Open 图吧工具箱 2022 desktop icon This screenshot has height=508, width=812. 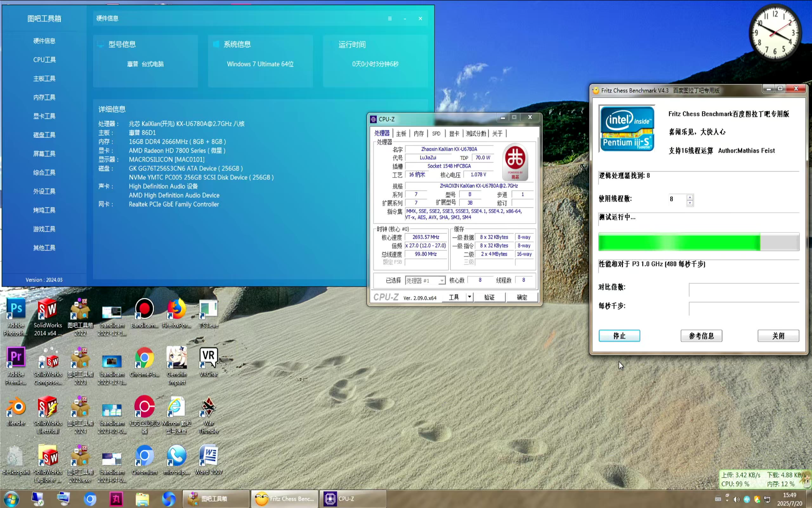click(x=80, y=317)
